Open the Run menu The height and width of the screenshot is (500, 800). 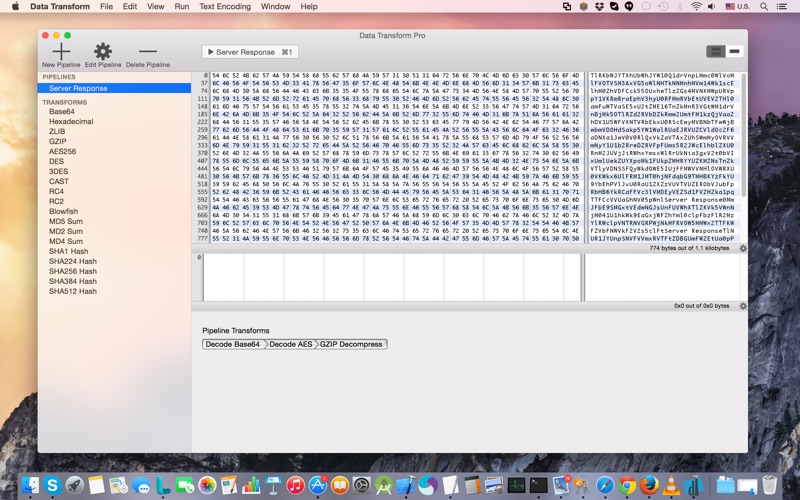point(182,7)
